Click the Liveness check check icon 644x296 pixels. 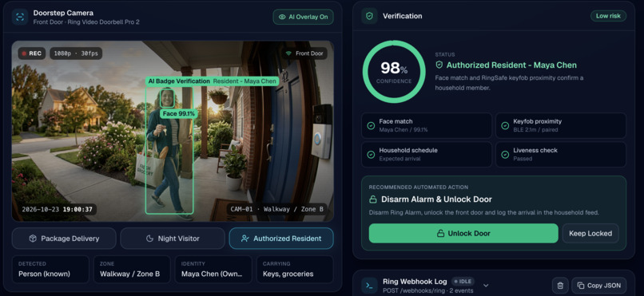coord(505,155)
